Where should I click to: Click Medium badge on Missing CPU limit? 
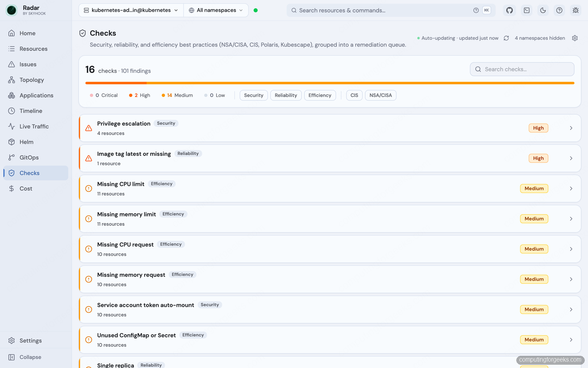tap(534, 188)
